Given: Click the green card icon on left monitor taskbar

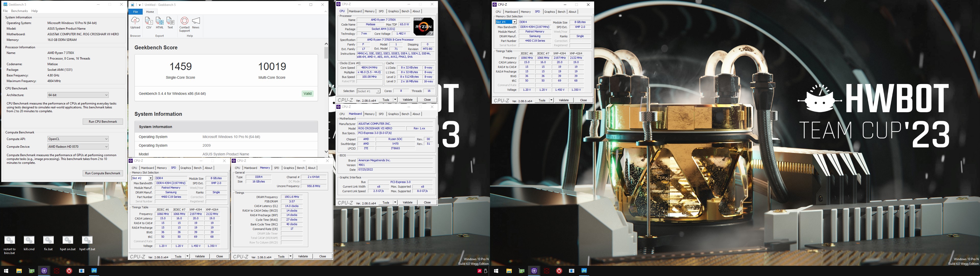Looking at the screenshot, I should [32, 271].
